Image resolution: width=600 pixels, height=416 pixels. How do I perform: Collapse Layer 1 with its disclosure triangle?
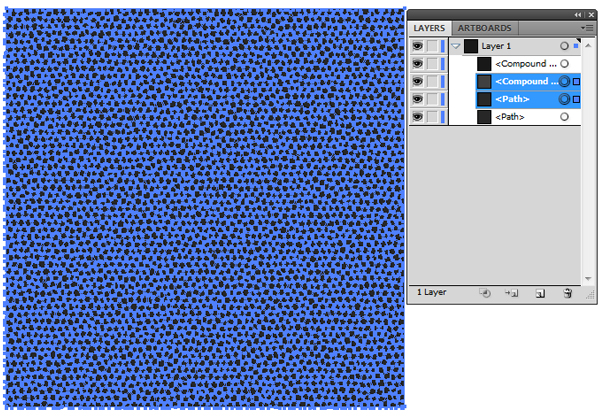tap(455, 46)
